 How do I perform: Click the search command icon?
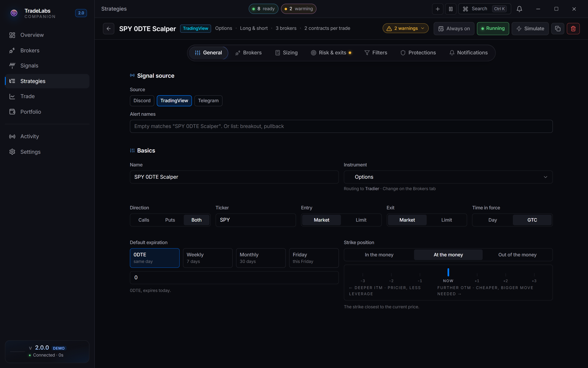click(465, 9)
